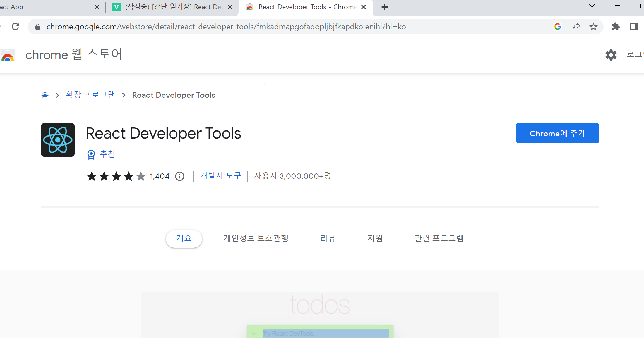Open the tab search dropdown arrow
The image size is (644, 338).
(x=592, y=6)
